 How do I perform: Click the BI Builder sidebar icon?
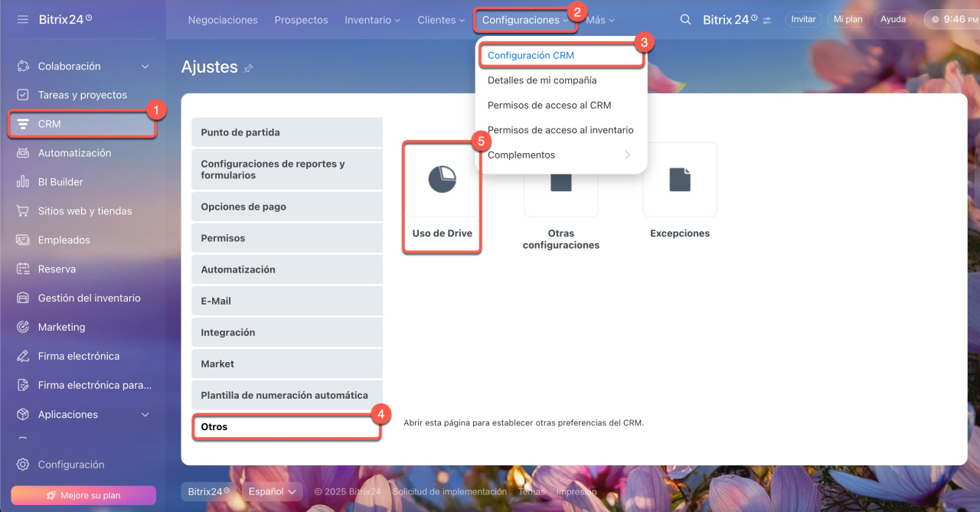[23, 182]
